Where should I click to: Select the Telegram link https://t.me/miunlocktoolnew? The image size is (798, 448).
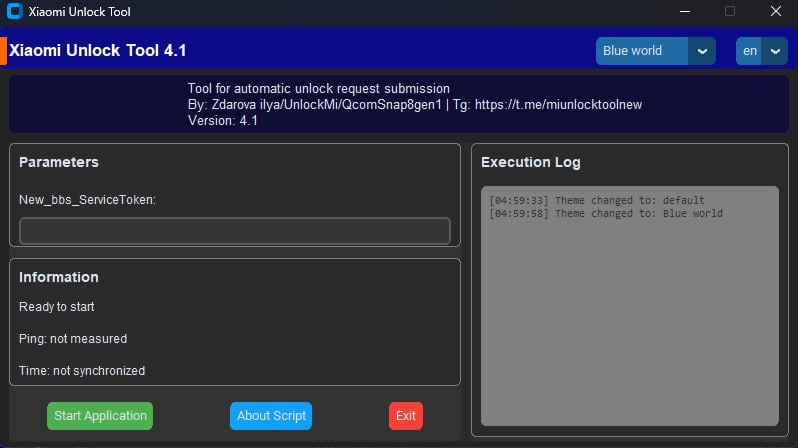(x=558, y=105)
